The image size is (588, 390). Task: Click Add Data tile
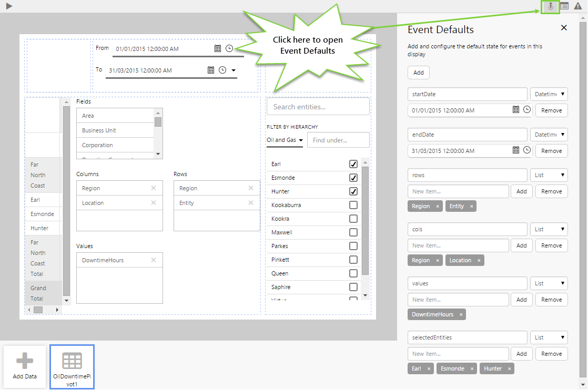tap(25, 366)
